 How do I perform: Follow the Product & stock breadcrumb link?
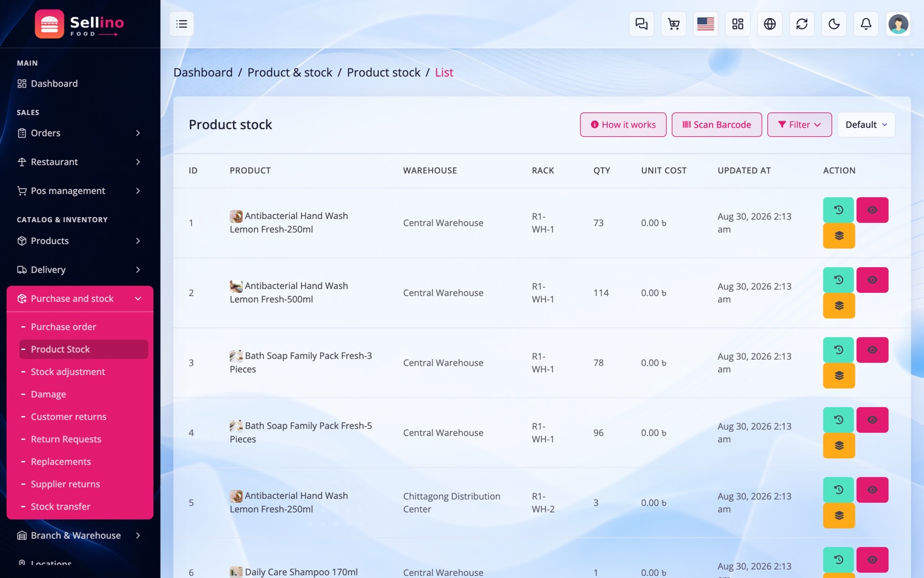coord(290,73)
